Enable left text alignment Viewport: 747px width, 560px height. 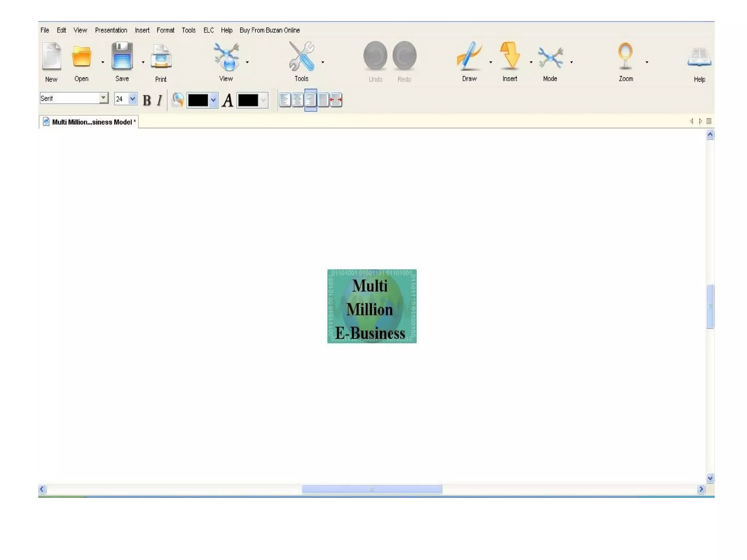[x=285, y=100]
